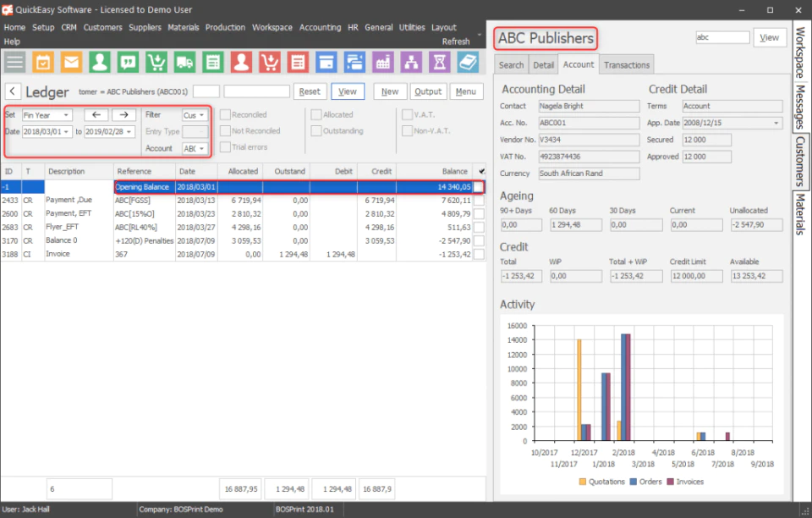Open the green customer person icon

point(100,62)
